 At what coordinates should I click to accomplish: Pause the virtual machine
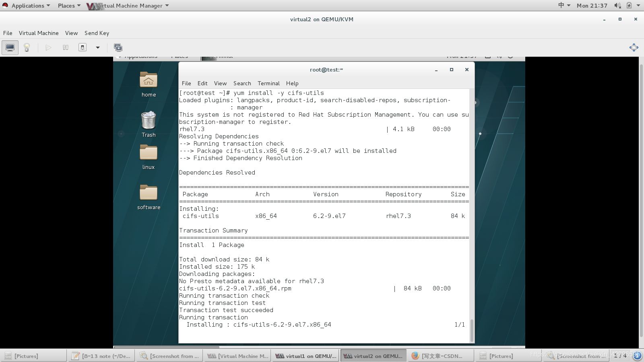pos(66,47)
